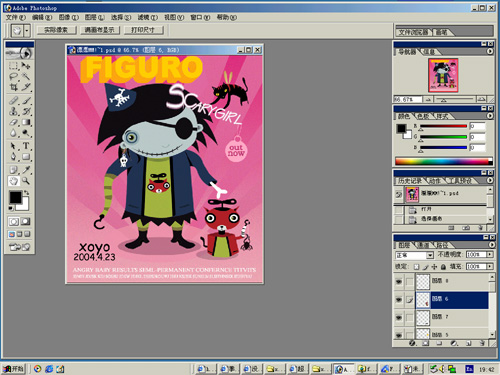This screenshot has width=500, height=375.
Task: Select the Dodge tool
Action: 26,133
